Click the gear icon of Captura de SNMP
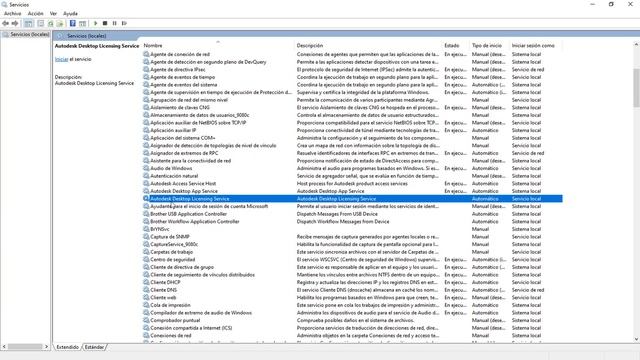The image size is (640, 360). click(x=146, y=237)
